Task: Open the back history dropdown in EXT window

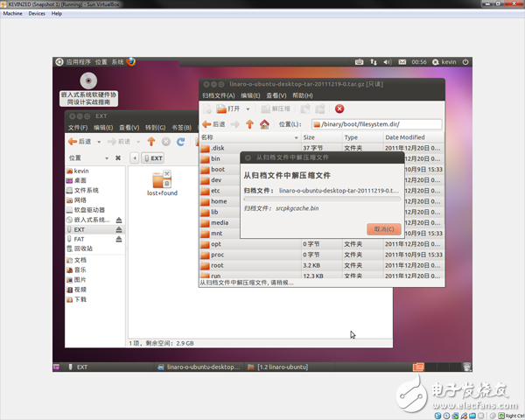Action: (x=98, y=142)
